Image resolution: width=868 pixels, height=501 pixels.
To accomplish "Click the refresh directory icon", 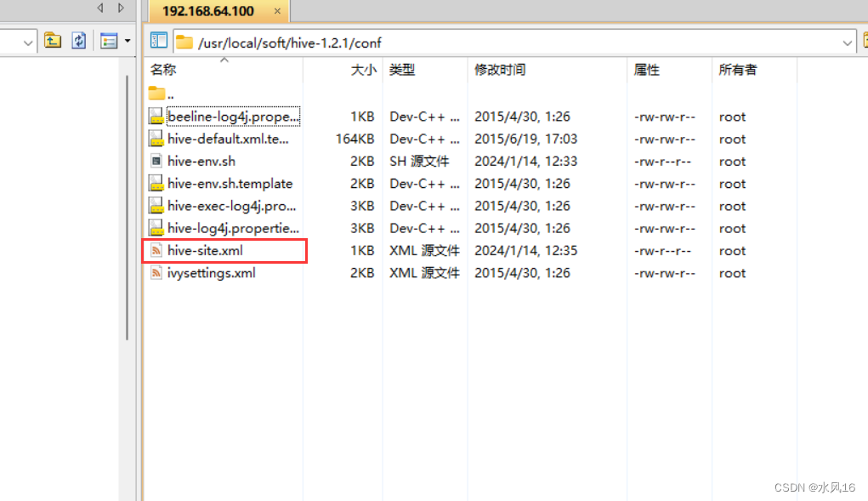I will click(x=78, y=40).
